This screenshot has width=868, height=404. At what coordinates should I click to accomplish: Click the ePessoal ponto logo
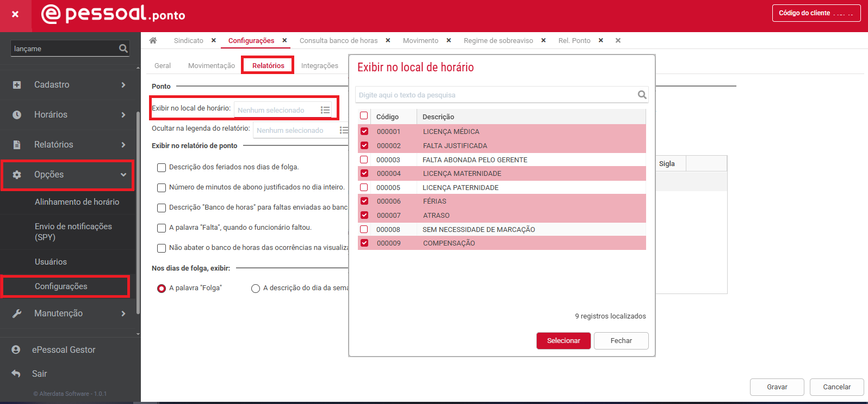click(x=114, y=14)
